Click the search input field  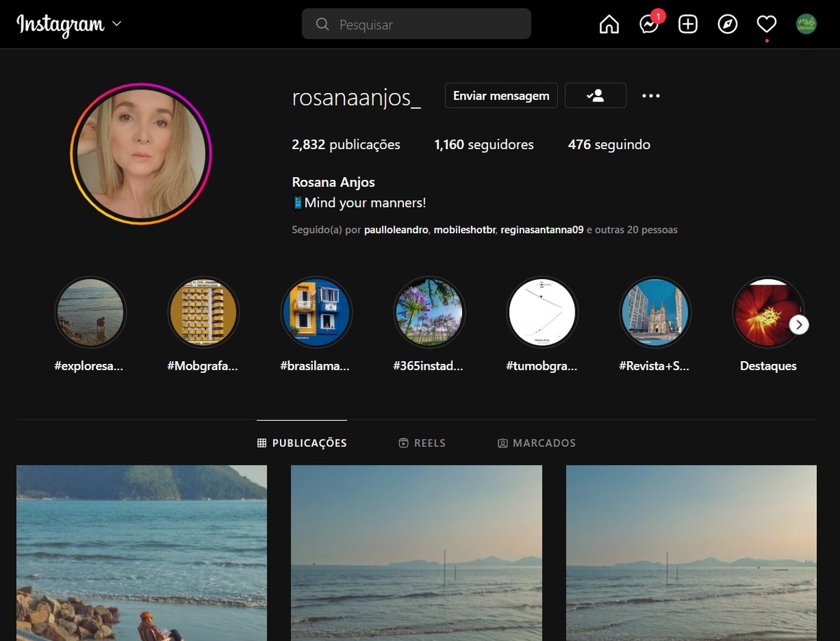point(416,24)
